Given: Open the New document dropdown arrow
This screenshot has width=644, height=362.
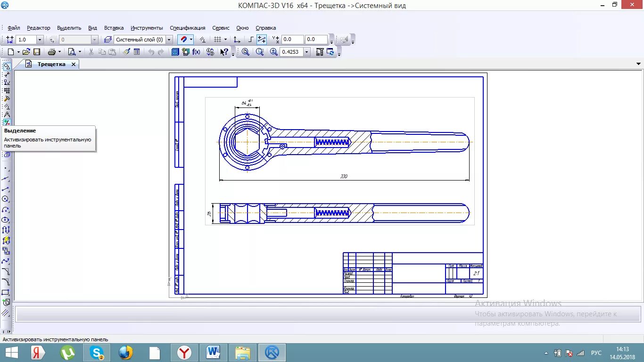Looking at the screenshot, I should pos(18,52).
